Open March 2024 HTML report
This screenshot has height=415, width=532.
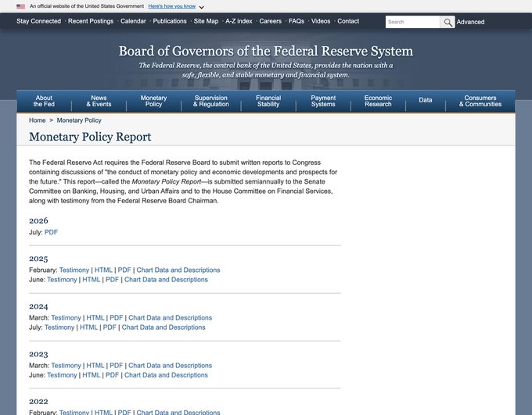(x=95, y=318)
